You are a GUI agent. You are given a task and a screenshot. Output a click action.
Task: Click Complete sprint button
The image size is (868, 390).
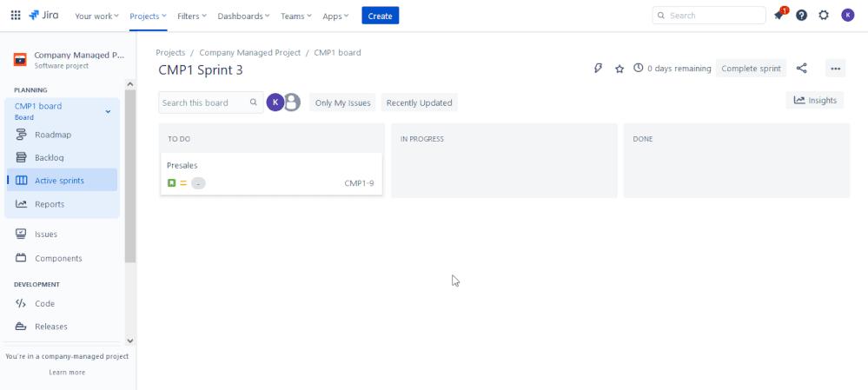(x=751, y=69)
